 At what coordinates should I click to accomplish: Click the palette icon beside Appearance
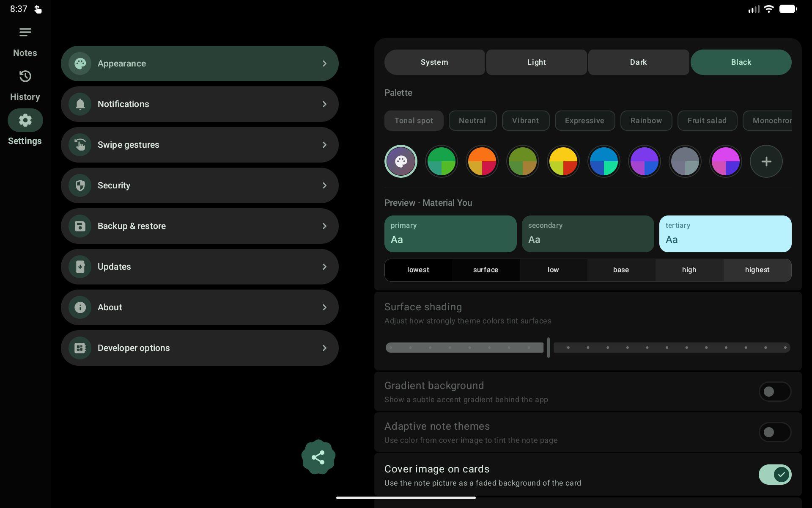tap(80, 63)
